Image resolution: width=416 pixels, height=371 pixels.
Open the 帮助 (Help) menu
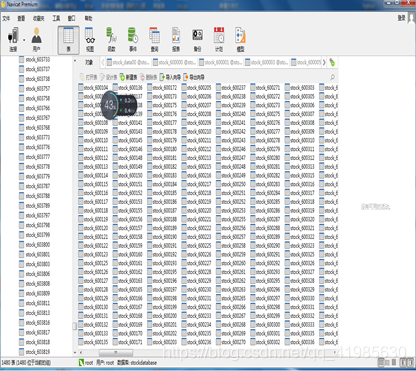click(88, 18)
